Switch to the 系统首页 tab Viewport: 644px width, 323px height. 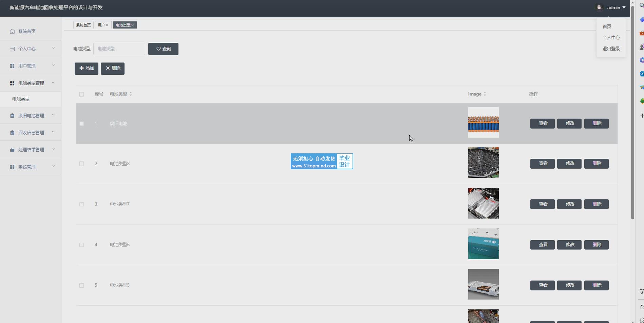(83, 25)
